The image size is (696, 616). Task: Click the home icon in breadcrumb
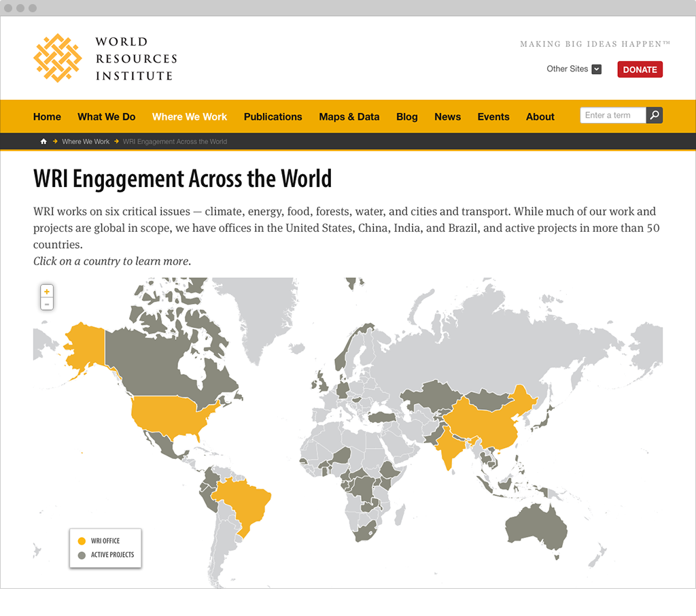[x=43, y=141]
